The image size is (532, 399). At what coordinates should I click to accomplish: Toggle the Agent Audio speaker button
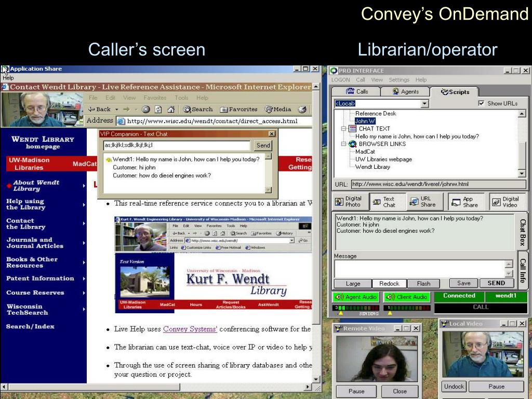point(355,297)
